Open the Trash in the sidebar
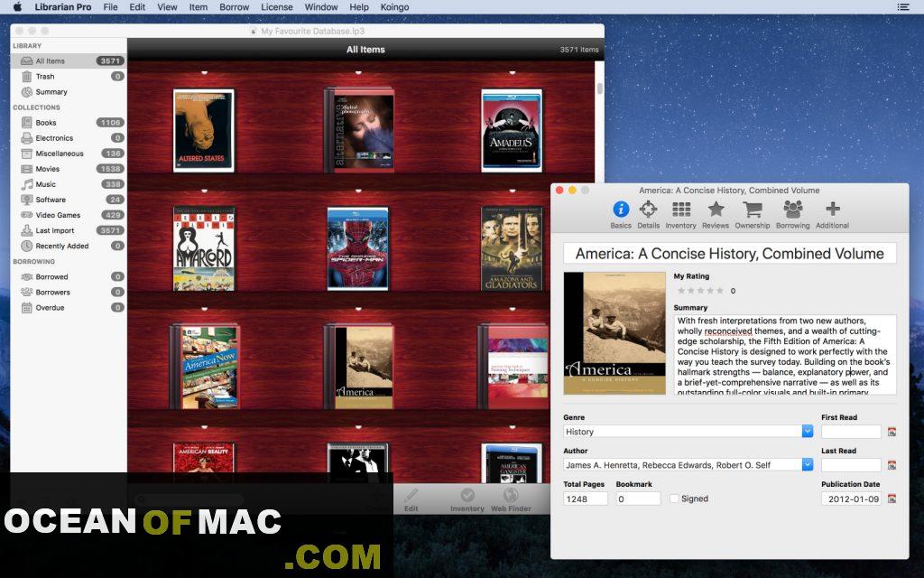The height and width of the screenshot is (578, 924). 69,76
